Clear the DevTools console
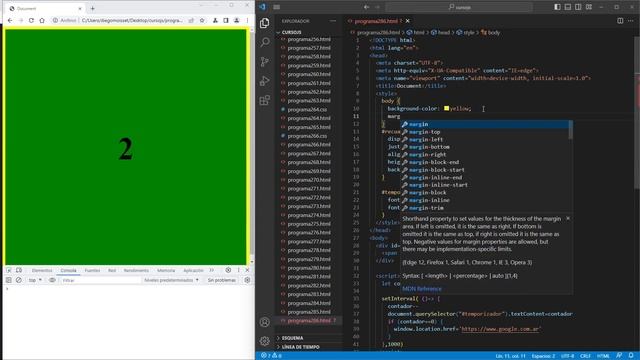Viewport: 640px width, 360px height. click(19, 280)
